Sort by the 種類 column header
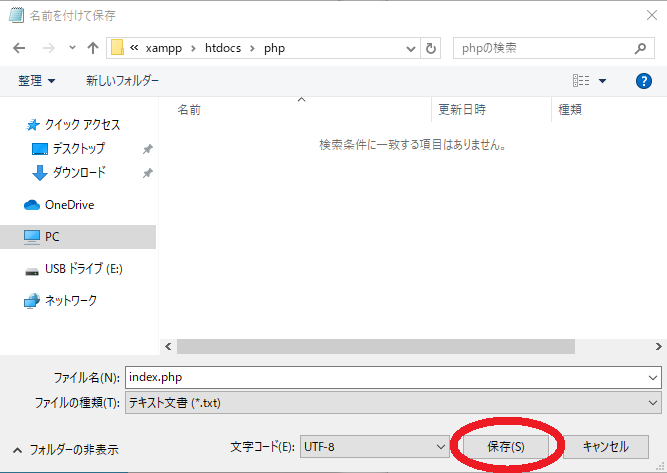Viewport: 667px width, 473px height. [x=570, y=110]
